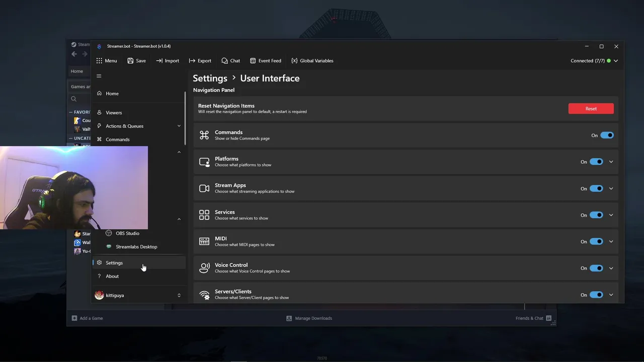
Task: Open the kittiguya account switcher arrows
Action: click(x=179, y=295)
